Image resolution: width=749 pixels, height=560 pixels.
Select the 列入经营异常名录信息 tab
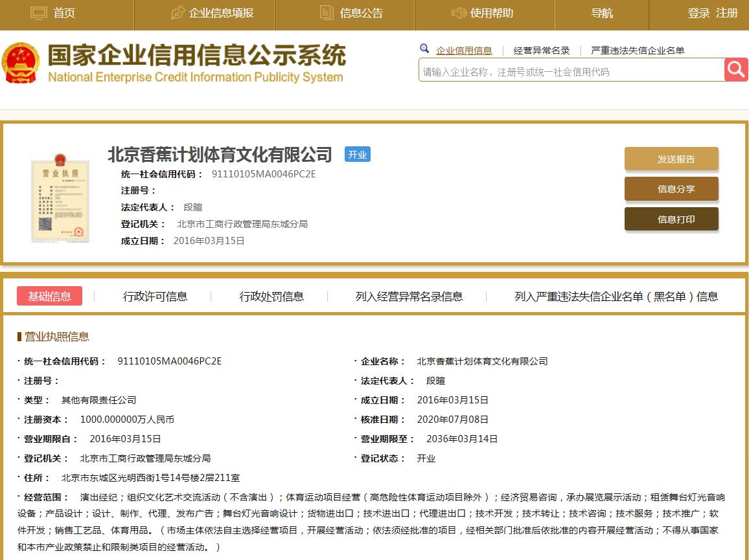click(x=409, y=297)
